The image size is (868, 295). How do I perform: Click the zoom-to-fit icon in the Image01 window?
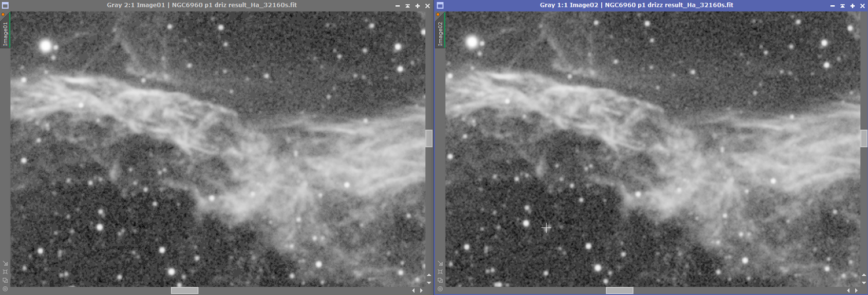click(5, 272)
